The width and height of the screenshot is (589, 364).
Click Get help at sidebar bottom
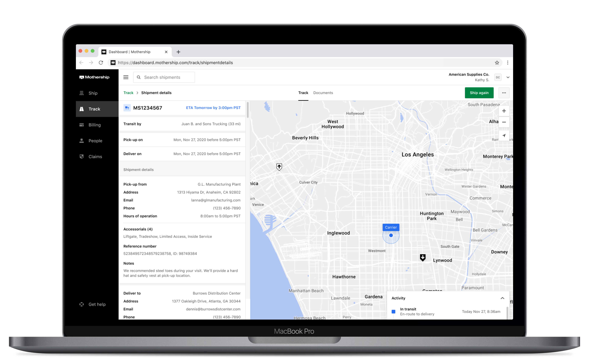tap(97, 305)
